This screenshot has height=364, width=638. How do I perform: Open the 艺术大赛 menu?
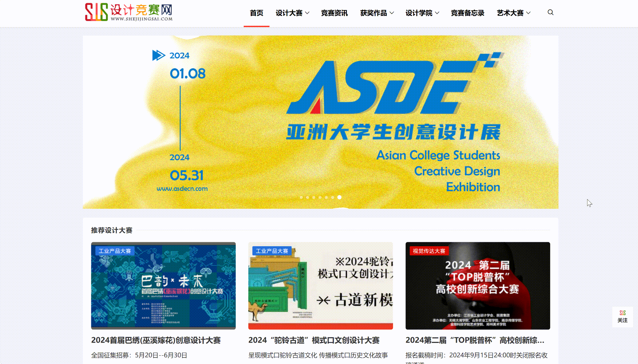point(510,13)
